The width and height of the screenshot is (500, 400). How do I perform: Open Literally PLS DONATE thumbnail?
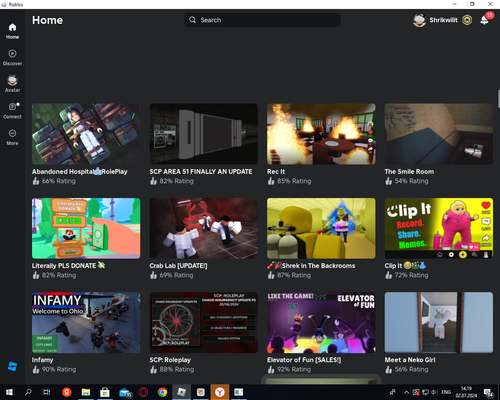click(x=86, y=228)
